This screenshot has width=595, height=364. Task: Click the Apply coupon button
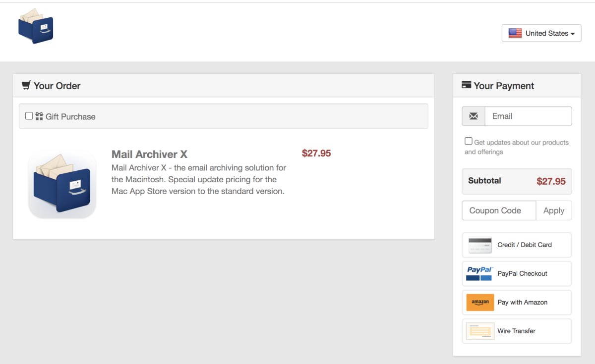click(553, 210)
